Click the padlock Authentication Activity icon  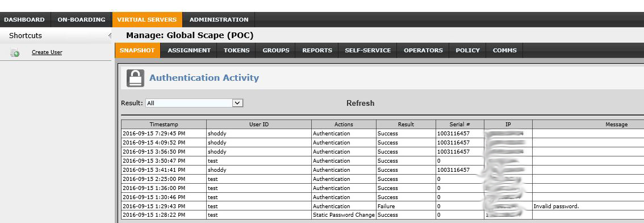pos(135,78)
